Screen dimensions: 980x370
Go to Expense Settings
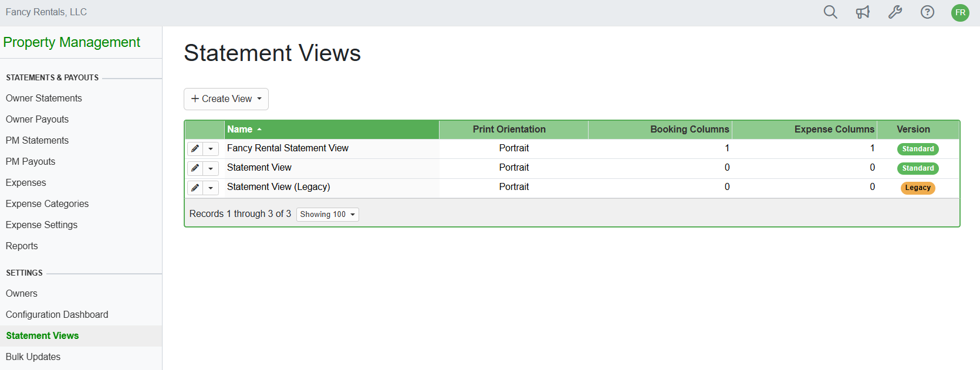click(42, 225)
